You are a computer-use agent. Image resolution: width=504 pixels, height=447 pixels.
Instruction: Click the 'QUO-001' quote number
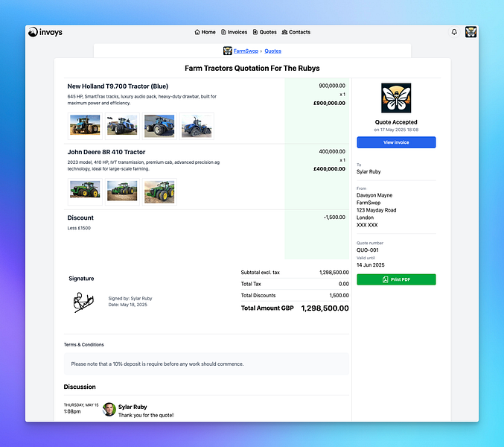tap(368, 250)
